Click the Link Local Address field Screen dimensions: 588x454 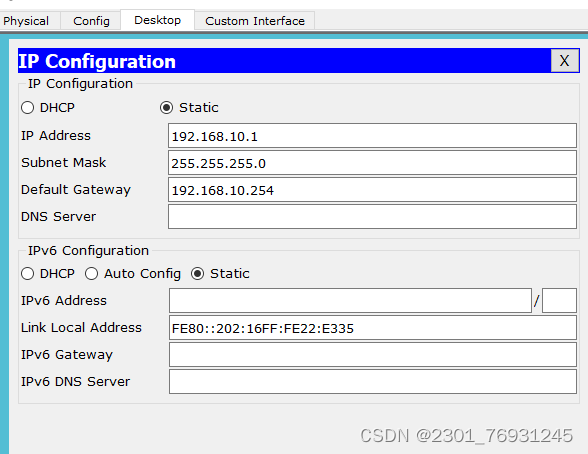(x=373, y=328)
